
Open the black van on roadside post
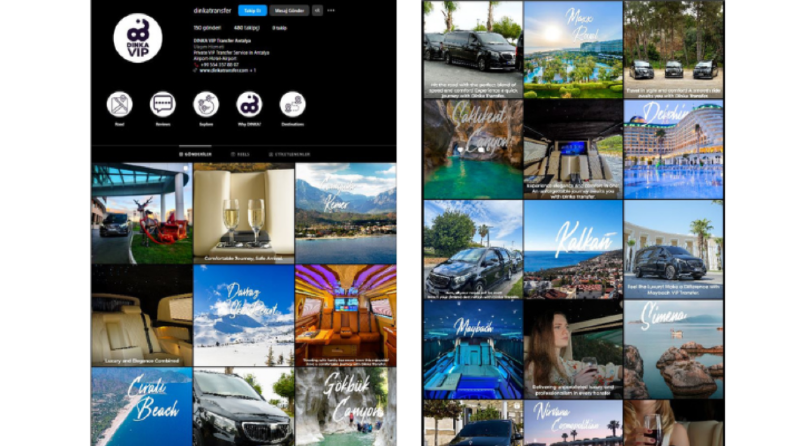pos(473,249)
